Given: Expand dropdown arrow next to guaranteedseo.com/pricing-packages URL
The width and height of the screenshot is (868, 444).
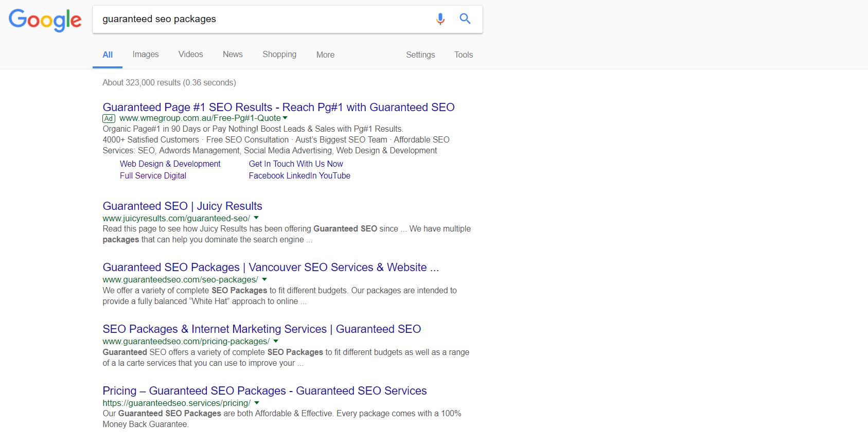Looking at the screenshot, I should coord(276,341).
